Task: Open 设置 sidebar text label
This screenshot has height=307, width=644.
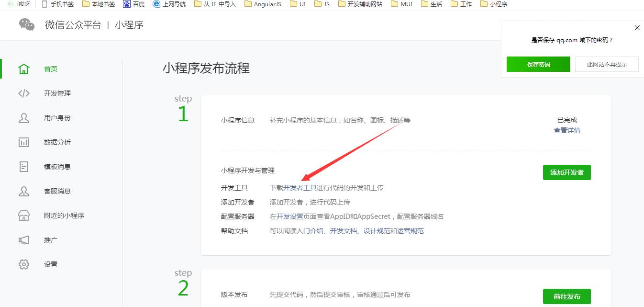Action: (x=51, y=264)
